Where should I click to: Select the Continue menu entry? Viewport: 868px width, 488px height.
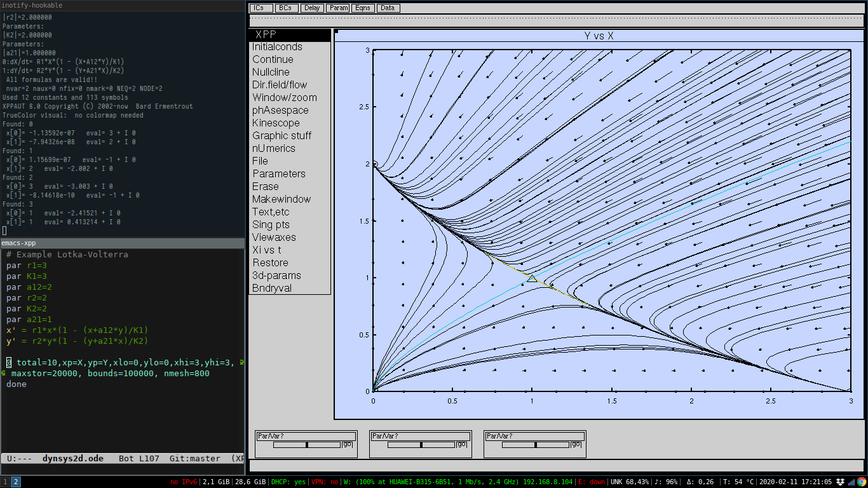click(x=290, y=60)
